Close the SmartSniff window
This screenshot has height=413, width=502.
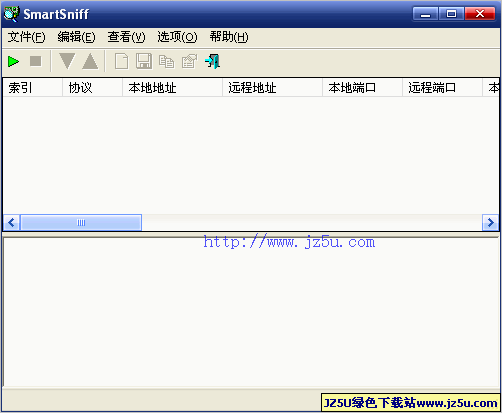pos(480,14)
